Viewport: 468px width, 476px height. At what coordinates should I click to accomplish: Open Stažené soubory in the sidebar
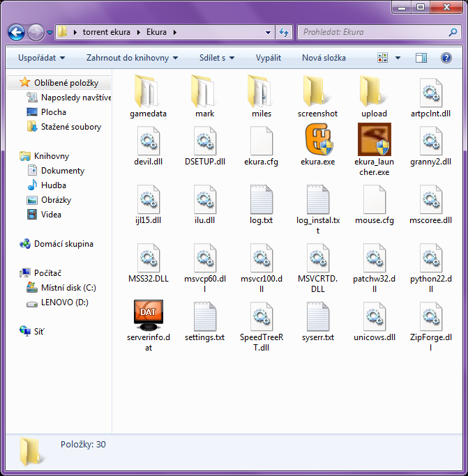(x=70, y=127)
